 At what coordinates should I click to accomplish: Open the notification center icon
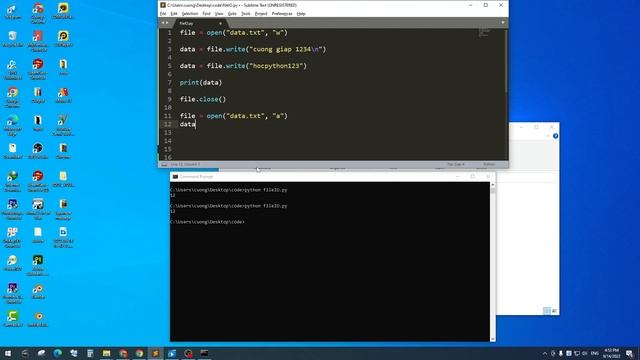pos(630,353)
